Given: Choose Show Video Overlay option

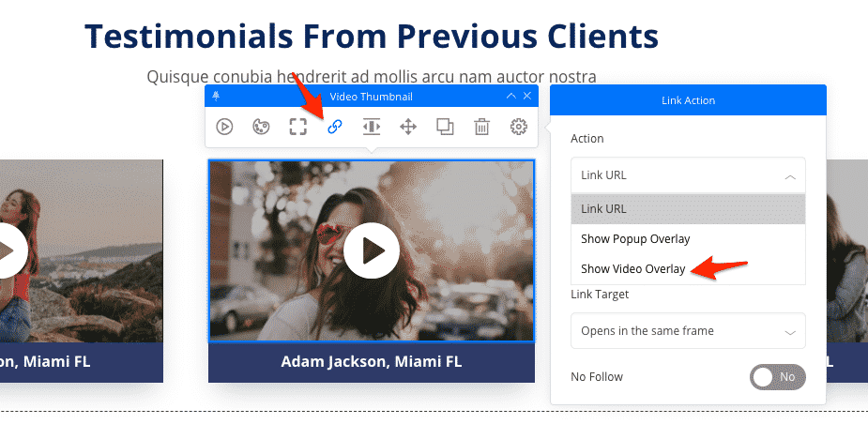Looking at the screenshot, I should [633, 269].
